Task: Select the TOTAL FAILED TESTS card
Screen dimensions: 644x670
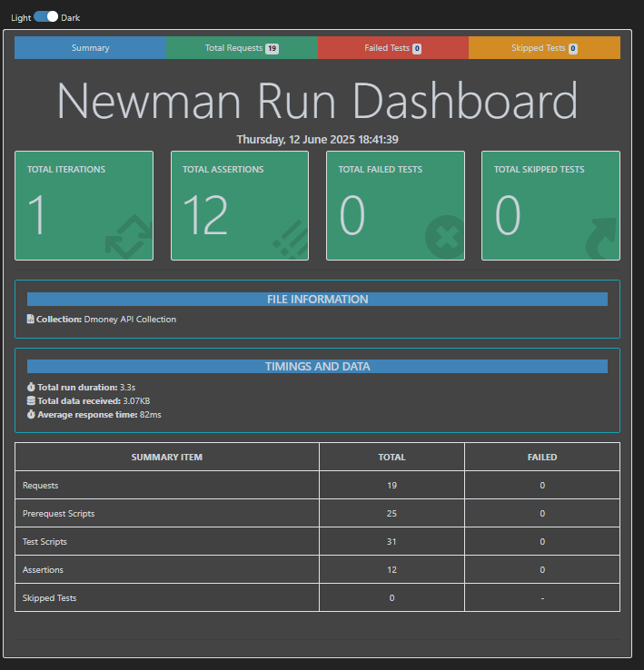Action: (395, 205)
